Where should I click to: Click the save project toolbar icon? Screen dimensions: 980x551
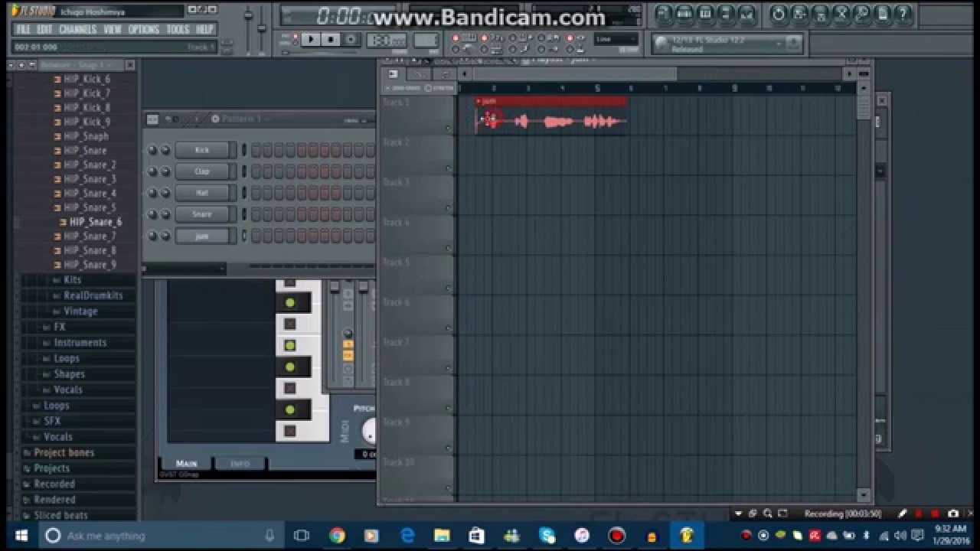click(799, 13)
